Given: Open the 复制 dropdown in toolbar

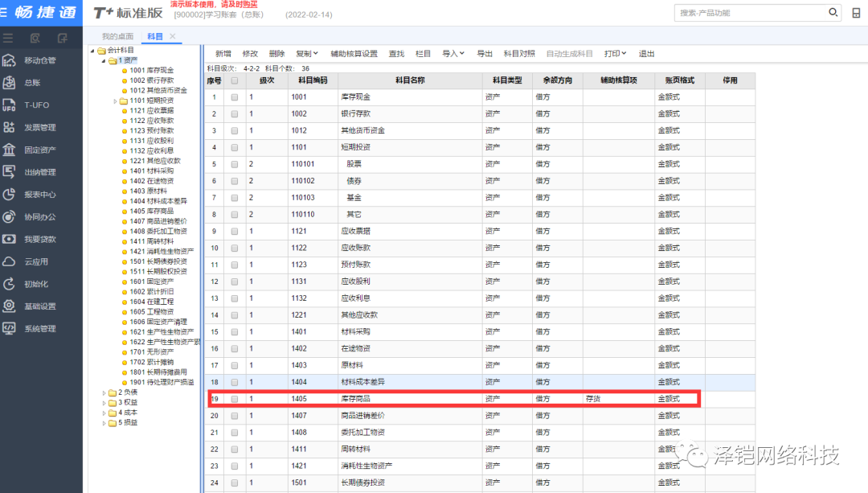Looking at the screenshot, I should [x=306, y=54].
